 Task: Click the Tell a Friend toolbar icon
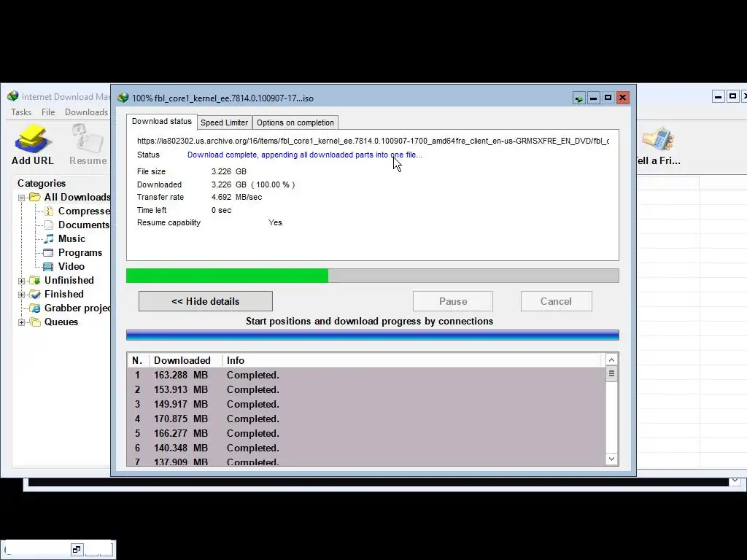tap(659, 139)
